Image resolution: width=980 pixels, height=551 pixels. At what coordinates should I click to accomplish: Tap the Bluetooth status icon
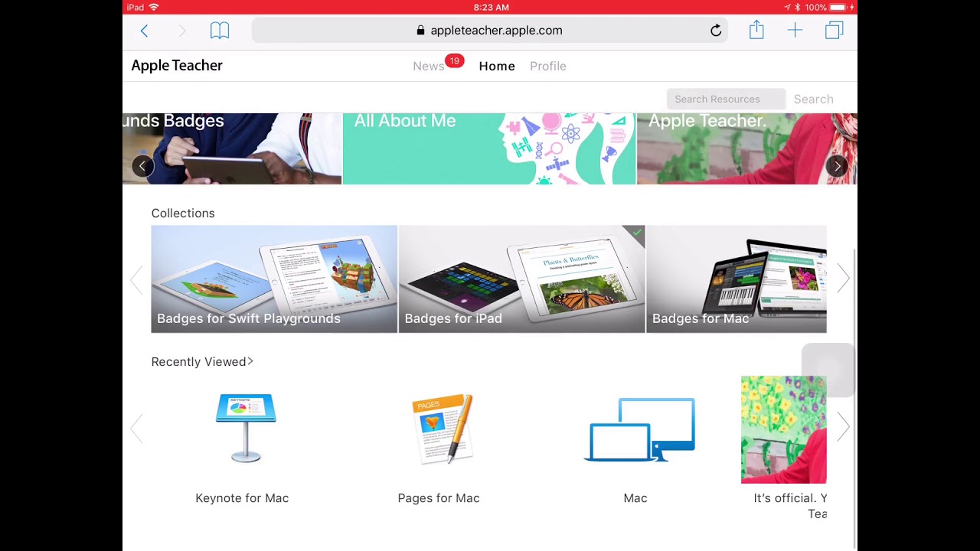click(797, 7)
